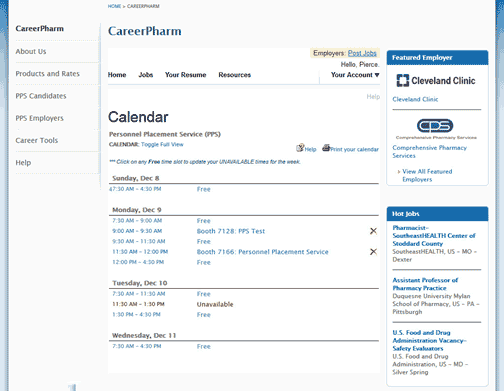
Task: Click Tuesday Unavailable 11:30 AM entry
Action: coord(215,304)
